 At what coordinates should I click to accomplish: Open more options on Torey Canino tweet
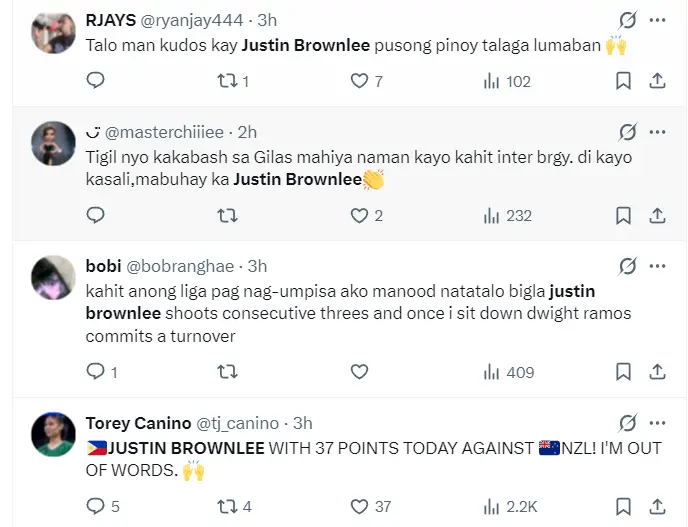click(657, 423)
